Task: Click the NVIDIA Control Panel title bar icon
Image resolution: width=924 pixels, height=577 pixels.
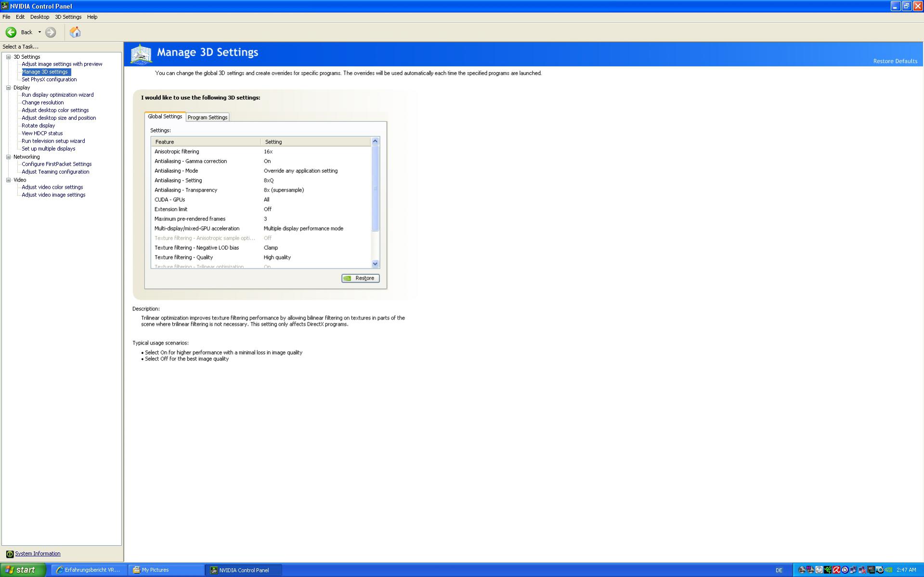Action: coord(5,6)
